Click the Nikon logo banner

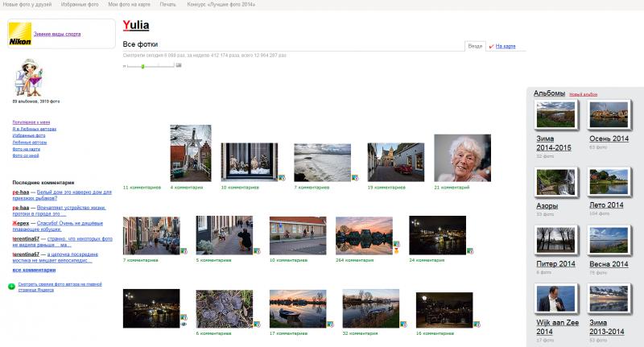[20, 34]
